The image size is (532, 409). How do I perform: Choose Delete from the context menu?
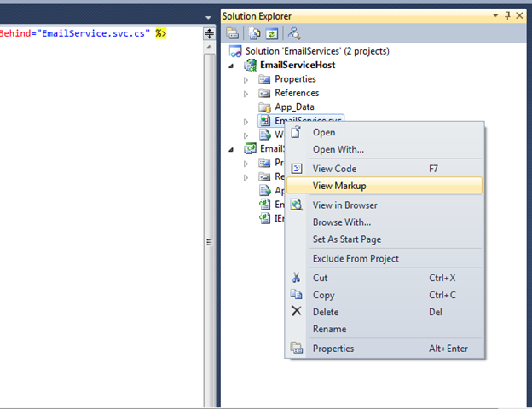tap(385, 312)
